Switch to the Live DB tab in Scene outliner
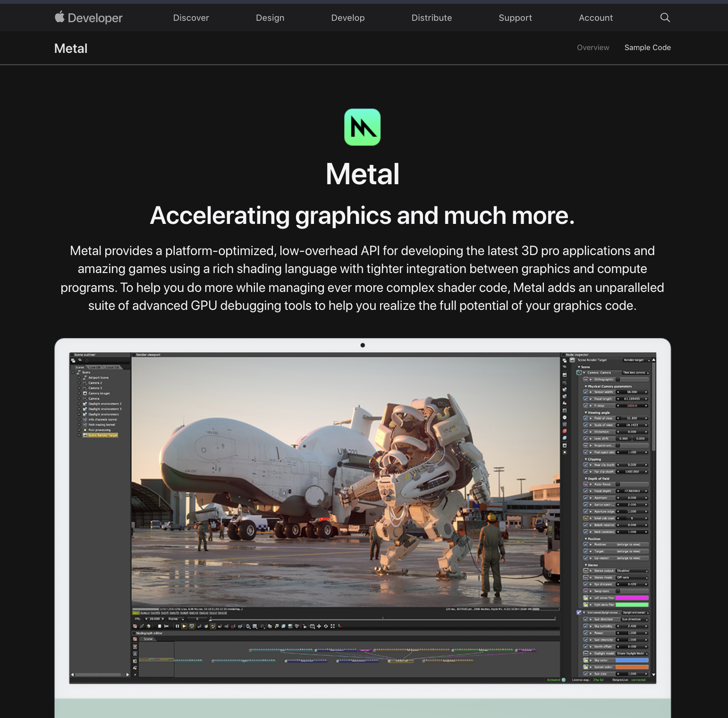Screen dimensions: 728x718 click(95, 368)
